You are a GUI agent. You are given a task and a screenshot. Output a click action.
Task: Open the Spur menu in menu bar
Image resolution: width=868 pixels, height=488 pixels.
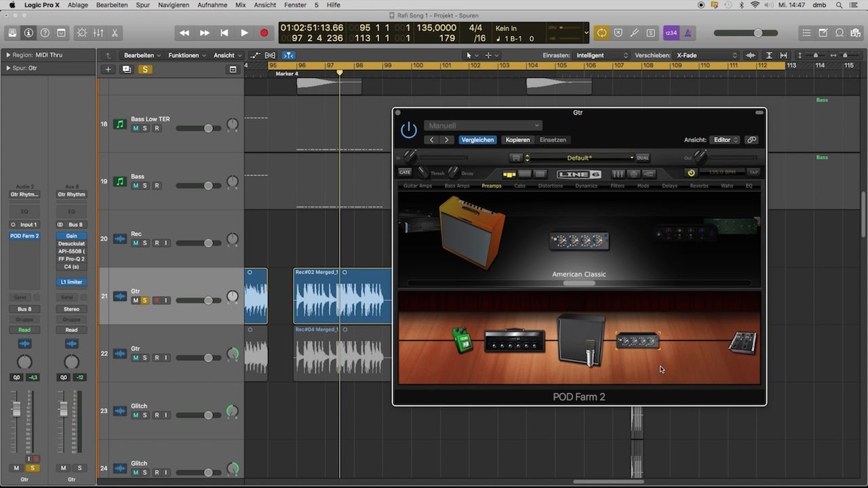tap(142, 5)
